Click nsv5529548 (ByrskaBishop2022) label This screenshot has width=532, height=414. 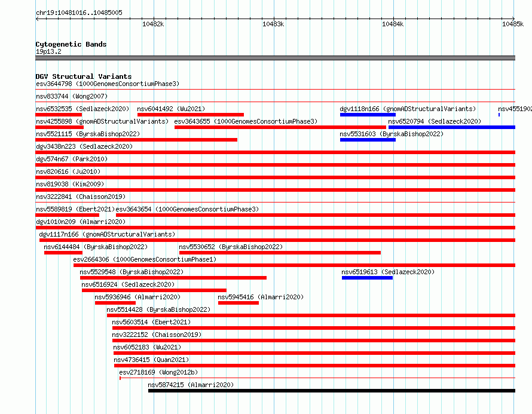click(x=132, y=272)
